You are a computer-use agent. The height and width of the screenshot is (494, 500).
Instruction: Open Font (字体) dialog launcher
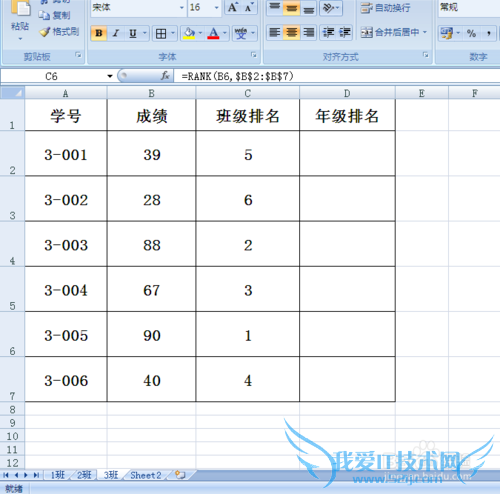pos(254,55)
